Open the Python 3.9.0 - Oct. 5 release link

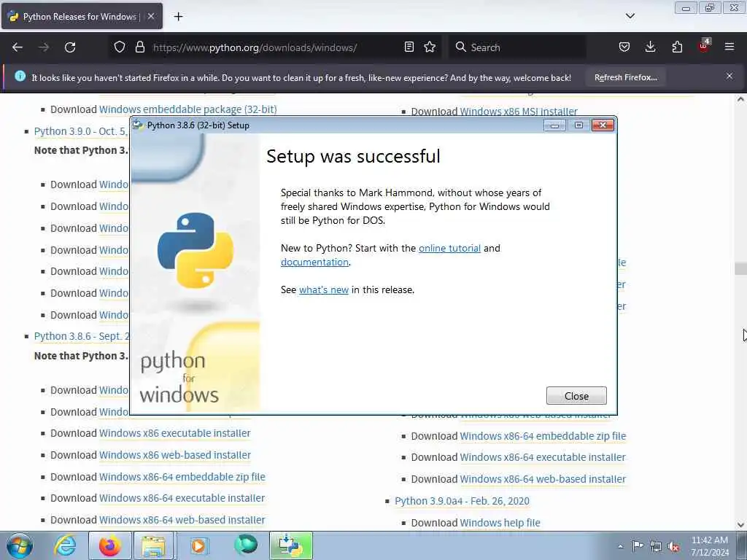coord(81,131)
